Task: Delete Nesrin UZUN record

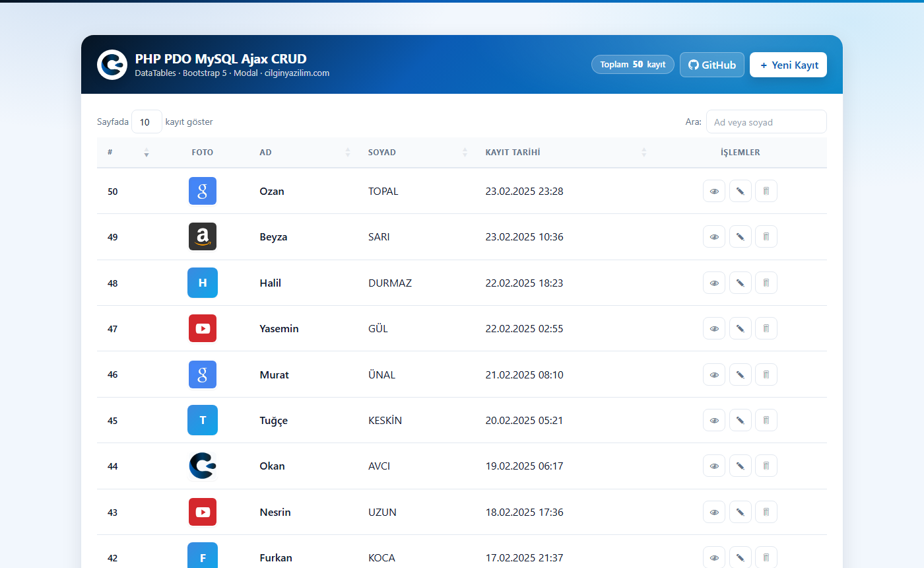Action: 766,512
